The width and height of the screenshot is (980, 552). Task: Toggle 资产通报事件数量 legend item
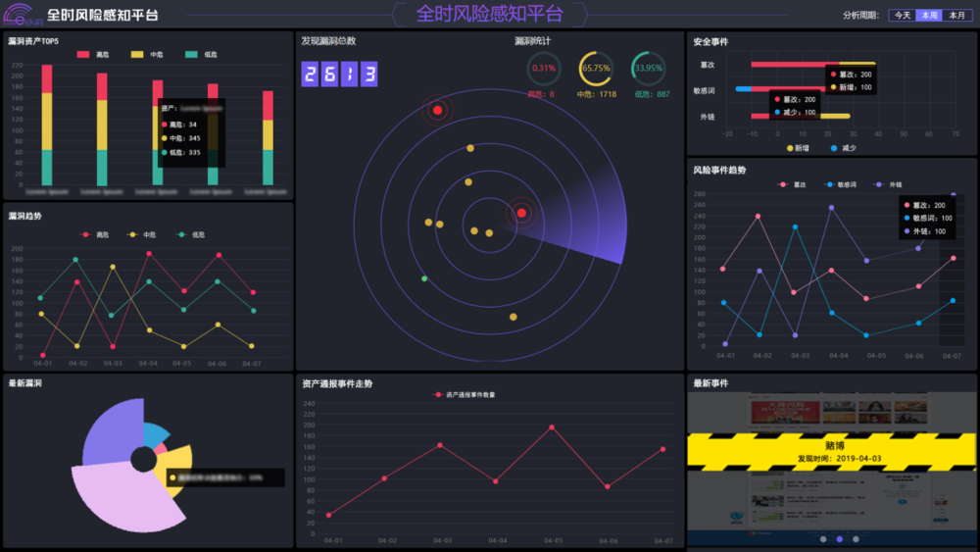tap(464, 394)
